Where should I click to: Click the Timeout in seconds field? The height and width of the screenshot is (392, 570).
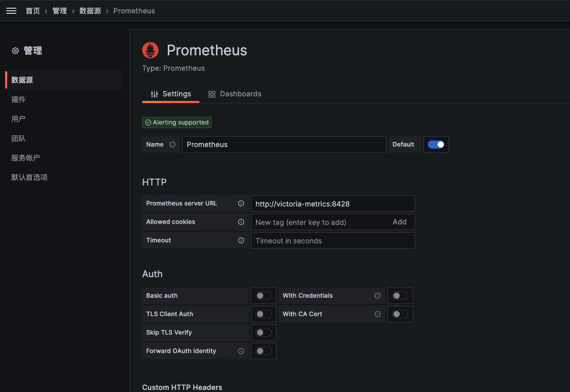[332, 240]
